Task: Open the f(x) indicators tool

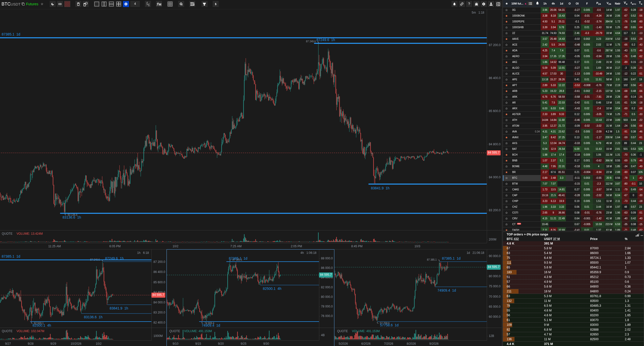Action: (x=159, y=4)
